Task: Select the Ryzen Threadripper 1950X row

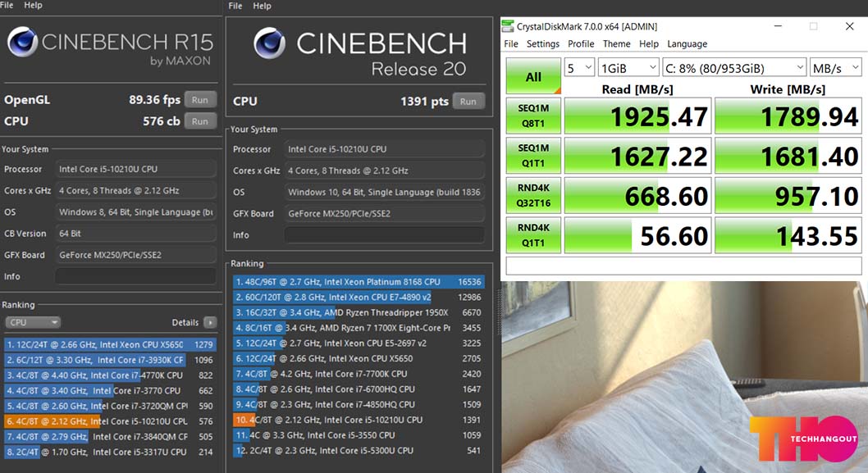Action: 359,312
